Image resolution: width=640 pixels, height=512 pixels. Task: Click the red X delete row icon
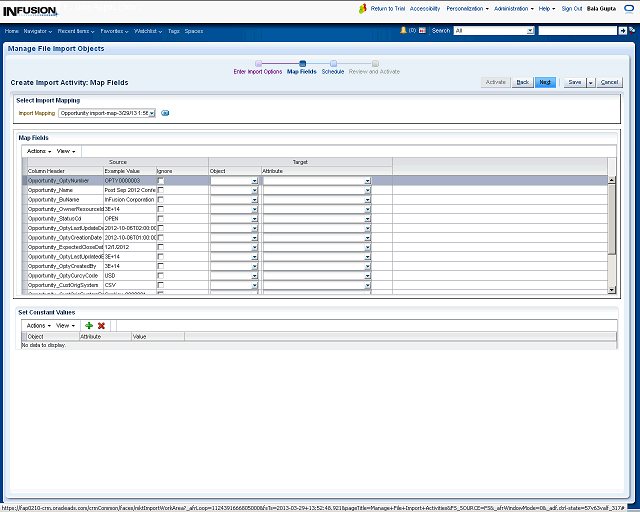101,325
